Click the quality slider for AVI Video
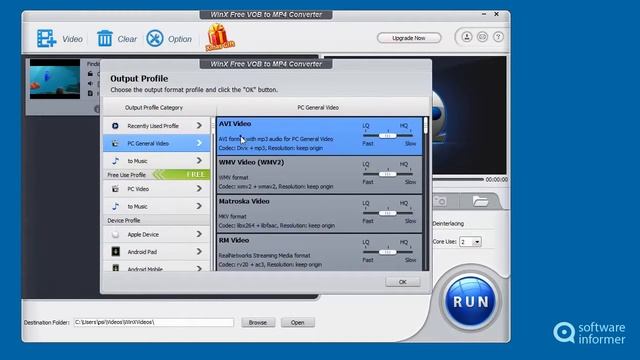 tap(387, 136)
